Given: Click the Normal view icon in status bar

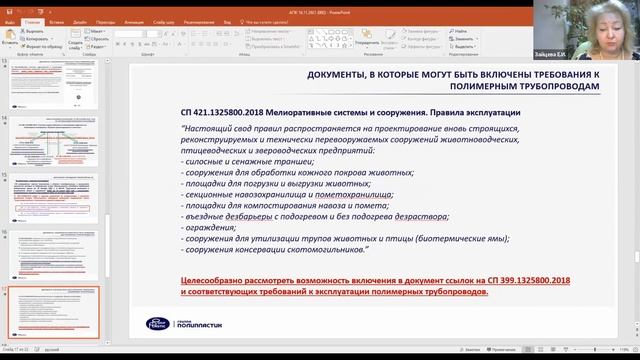Looking at the screenshot, I should point(528,349).
